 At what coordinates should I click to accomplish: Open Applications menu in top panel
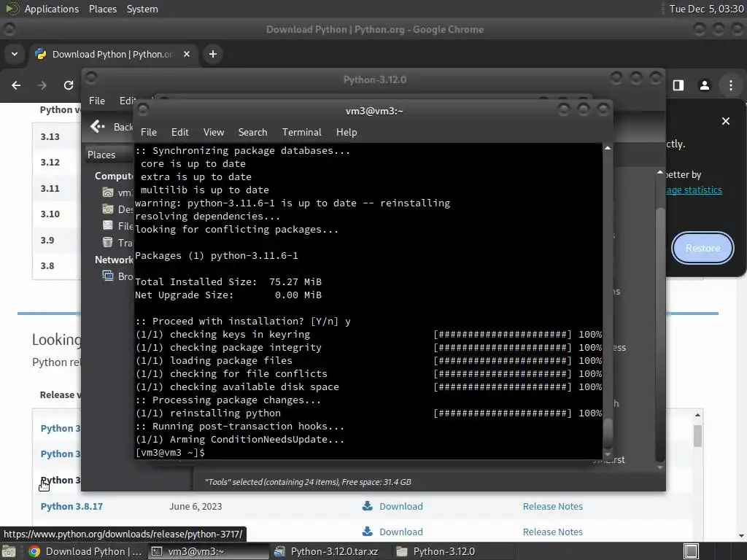click(52, 9)
